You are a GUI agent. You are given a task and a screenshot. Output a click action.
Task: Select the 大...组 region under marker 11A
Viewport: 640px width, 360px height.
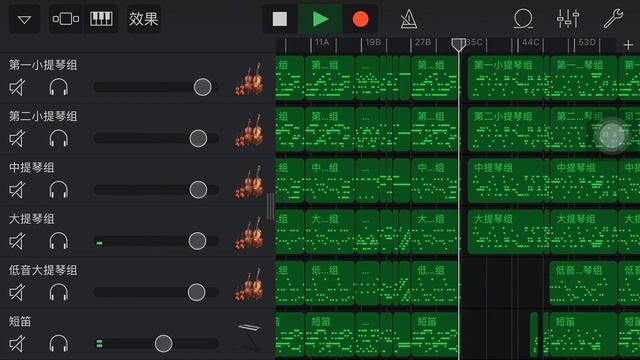pyautogui.click(x=330, y=232)
